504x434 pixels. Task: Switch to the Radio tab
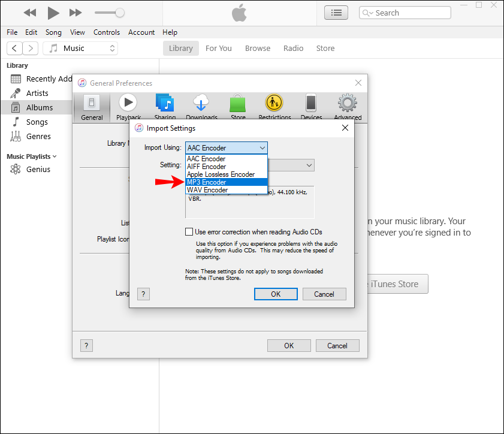pyautogui.click(x=293, y=48)
